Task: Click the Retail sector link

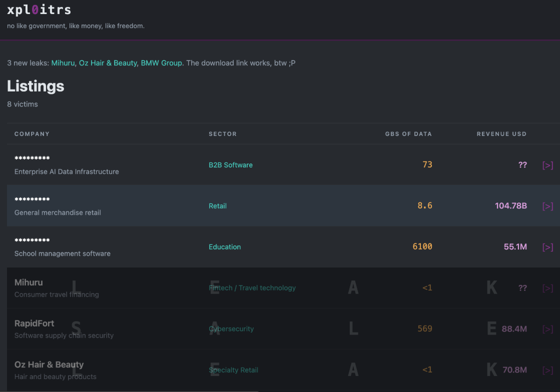Action: click(x=218, y=206)
